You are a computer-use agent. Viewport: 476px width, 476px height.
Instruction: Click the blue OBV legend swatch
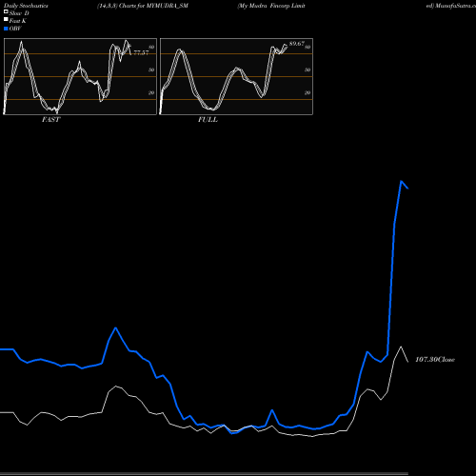[6, 29]
